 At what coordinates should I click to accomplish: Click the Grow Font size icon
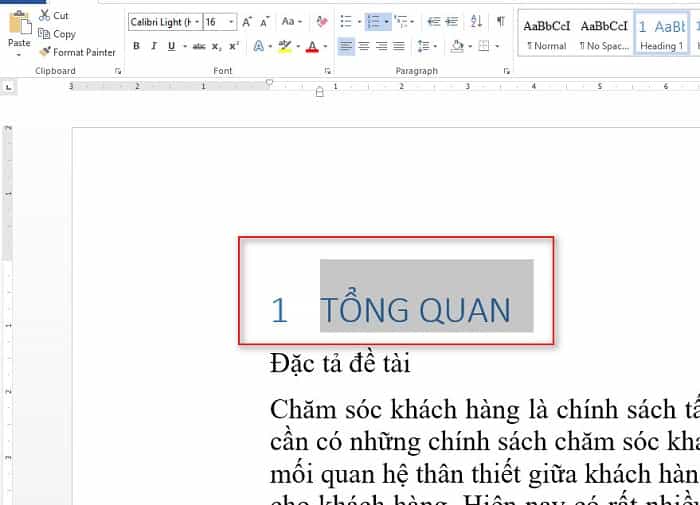click(x=248, y=21)
